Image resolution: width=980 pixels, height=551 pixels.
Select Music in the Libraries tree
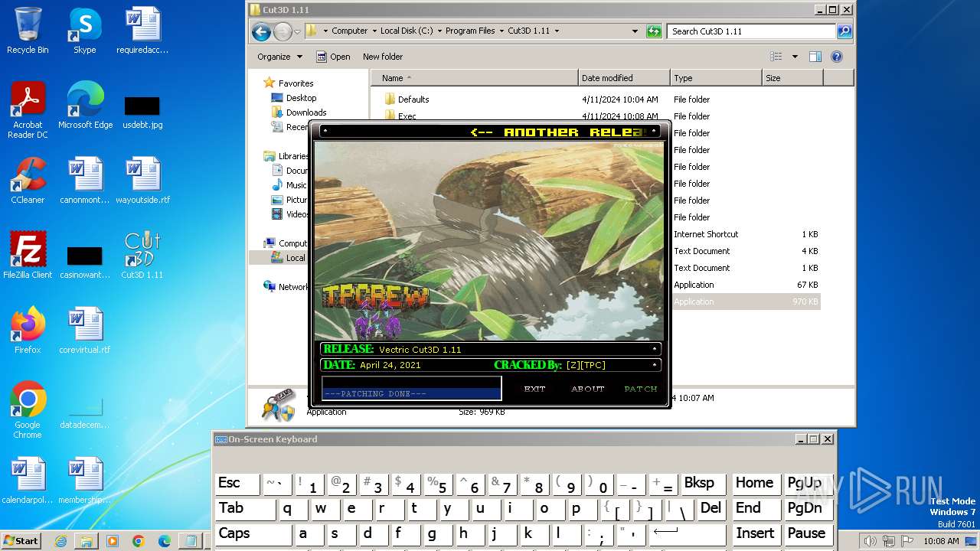coord(296,185)
